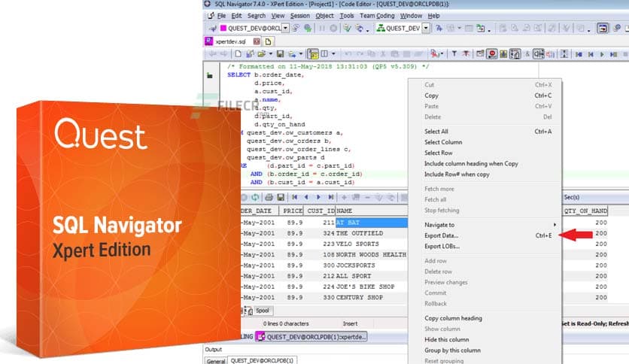This screenshot has width=629, height=364.
Task: Select the VELO SPORTS cell
Action: coord(372,244)
